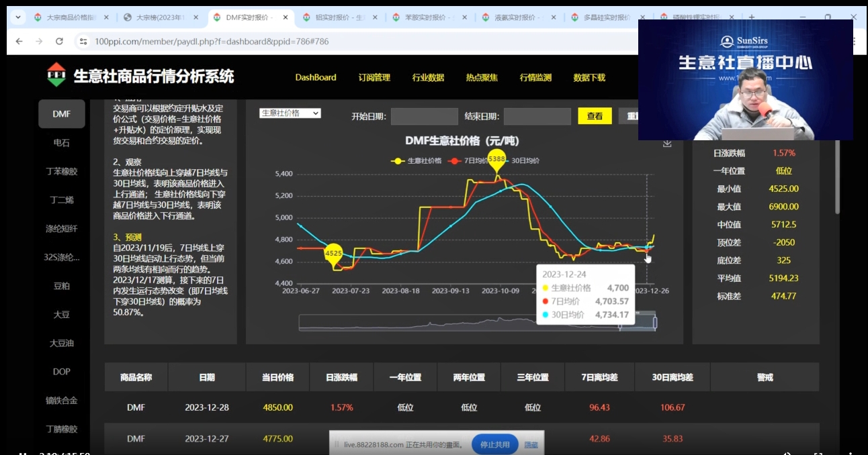
Task: Click the 2023-12-28 date cell
Action: pos(207,407)
